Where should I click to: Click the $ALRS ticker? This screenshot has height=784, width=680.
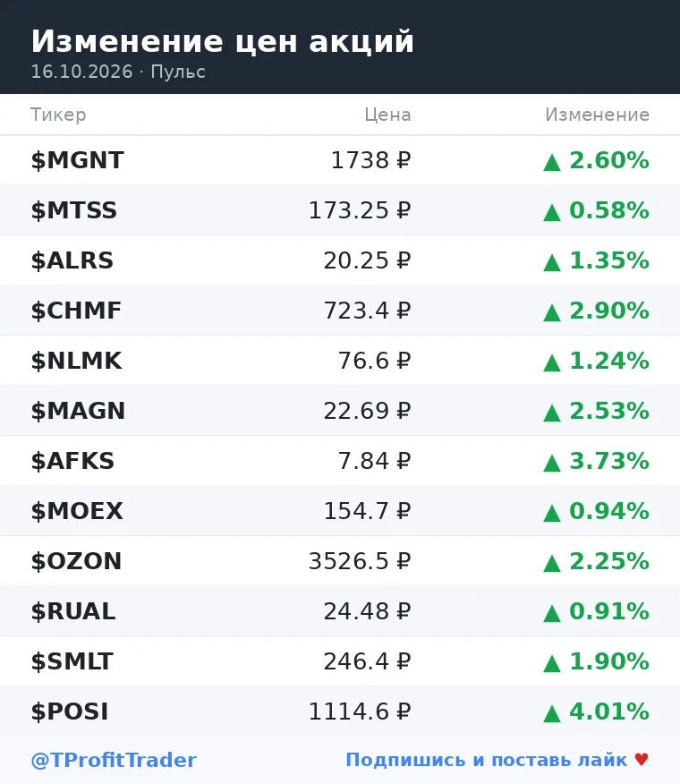tap(72, 260)
